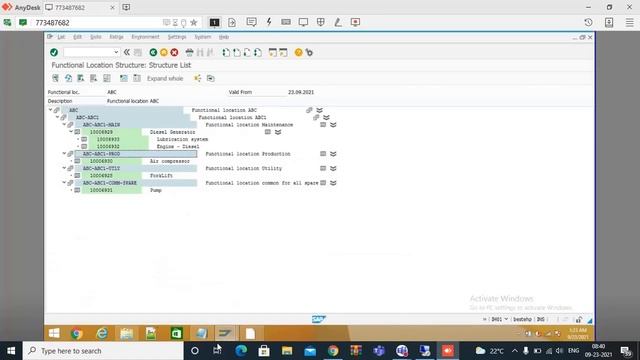Click the Functional loc. field value ABC
Image resolution: width=640 pixels, height=360 pixels.
click(x=112, y=92)
